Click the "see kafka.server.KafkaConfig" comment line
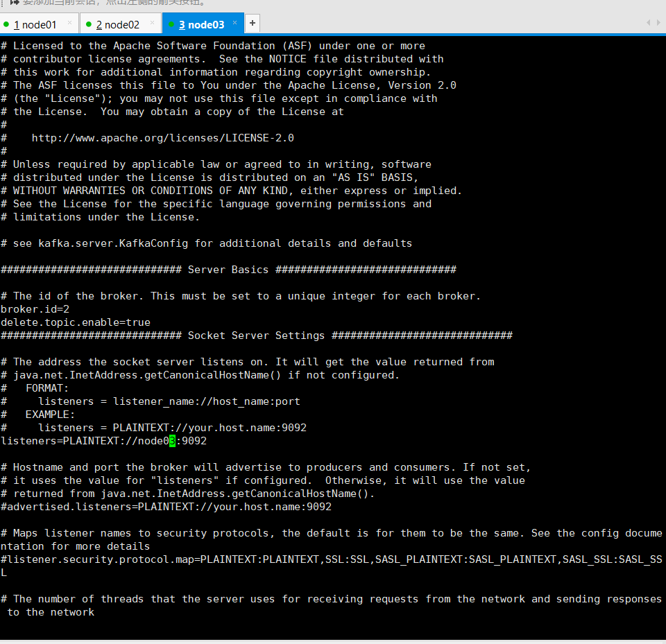666x644 pixels. 207,243
